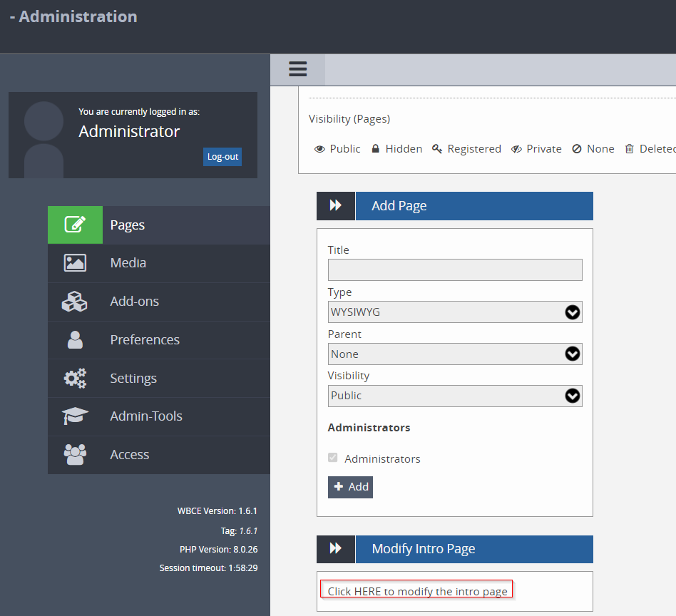Click the PHP Version: 8.0.26 text

coord(219,549)
